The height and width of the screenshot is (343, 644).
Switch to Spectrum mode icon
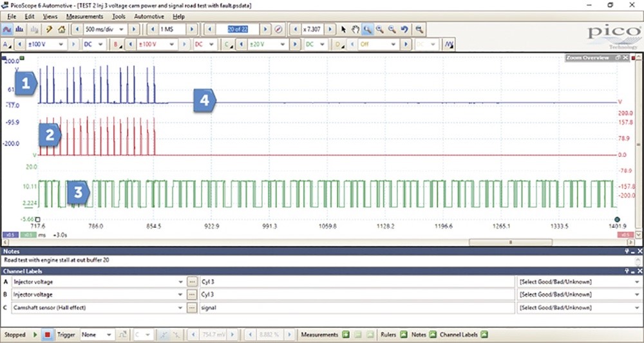pyautogui.click(x=19, y=30)
